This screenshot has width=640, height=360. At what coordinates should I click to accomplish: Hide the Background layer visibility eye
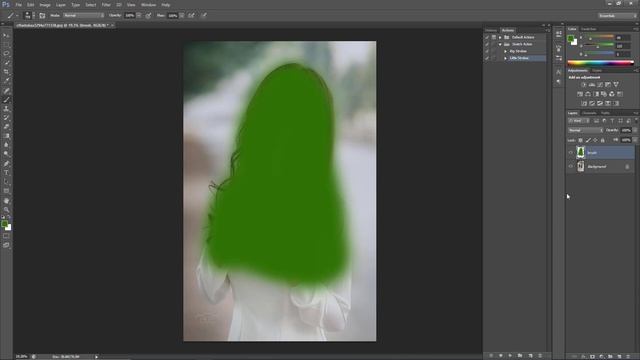pos(571,167)
